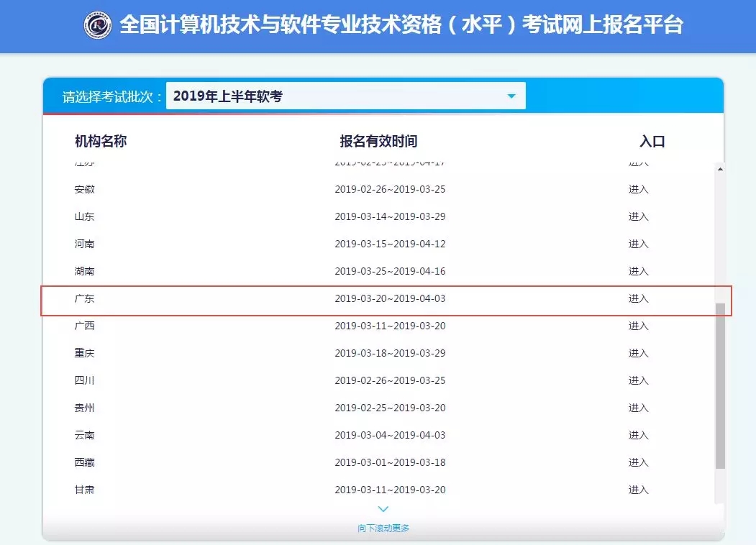Screen dimensions: 756x545
Task: Click the date 2019-03-14~2019-03-29
Action: click(390, 217)
